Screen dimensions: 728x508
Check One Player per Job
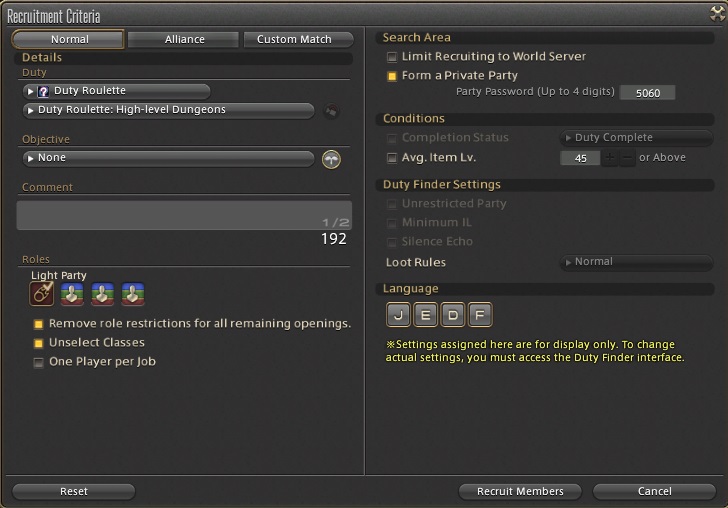tap(39, 362)
